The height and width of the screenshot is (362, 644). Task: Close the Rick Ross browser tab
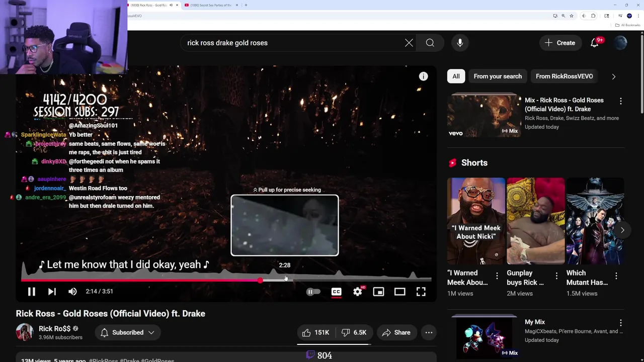177,5
